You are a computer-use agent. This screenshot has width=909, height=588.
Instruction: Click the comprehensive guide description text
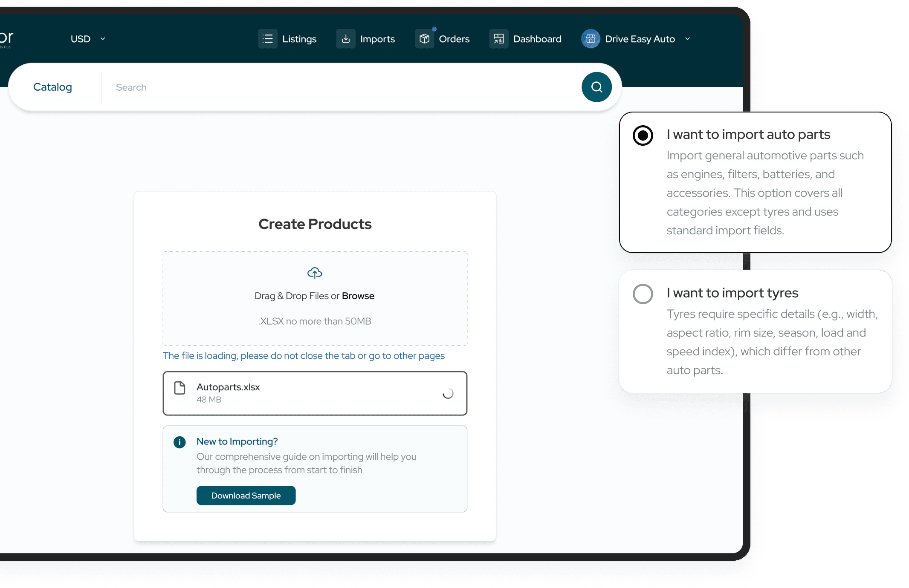306,463
